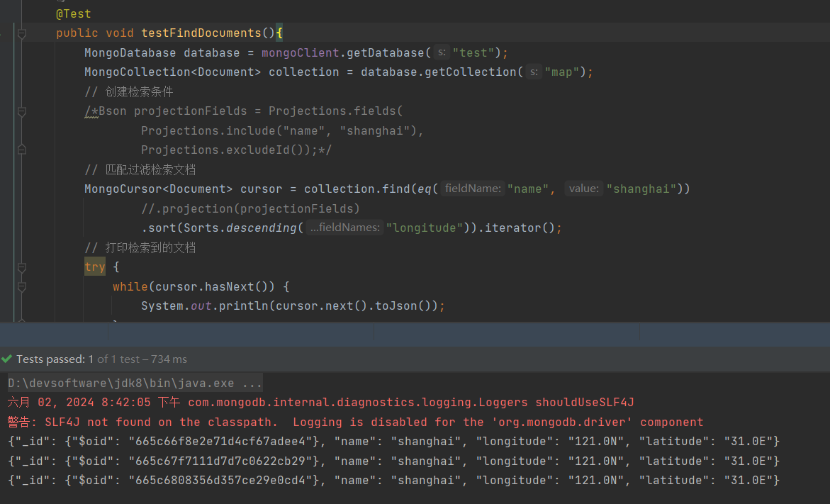The height and width of the screenshot is (504, 830).
Task: Click the "shanghai" string in the eq filter
Action: (x=641, y=189)
